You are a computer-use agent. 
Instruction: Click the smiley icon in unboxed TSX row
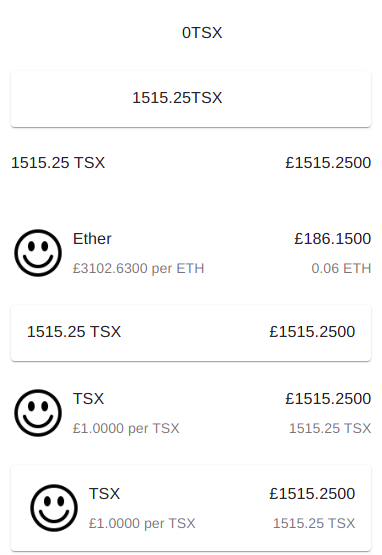tap(38, 413)
